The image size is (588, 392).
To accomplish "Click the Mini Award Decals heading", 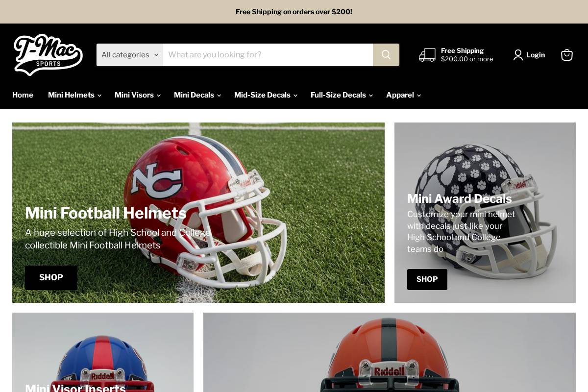I will (459, 198).
